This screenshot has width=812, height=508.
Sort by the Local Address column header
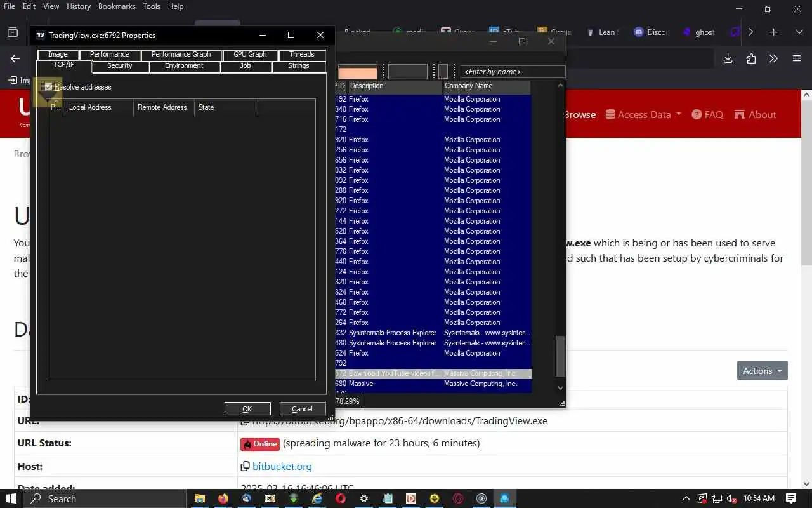99,107
